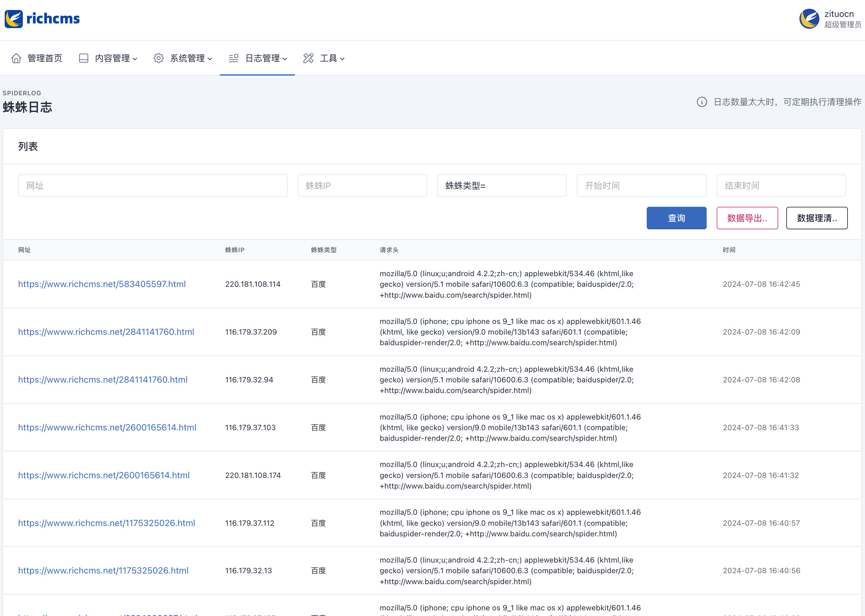Click timestamp 2024-07-08 16:42:08
The image size is (865, 616).
click(x=761, y=380)
